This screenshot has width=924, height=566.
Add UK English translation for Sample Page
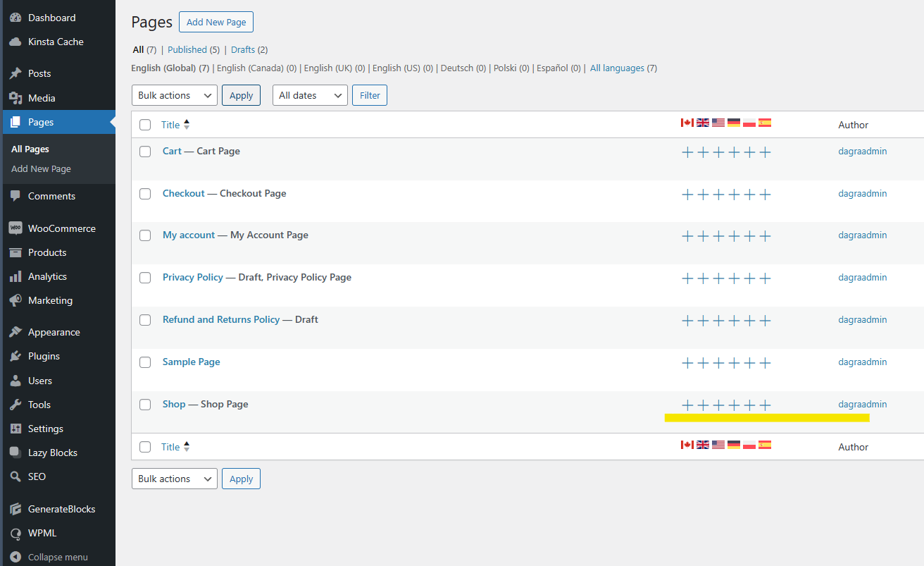[703, 363]
